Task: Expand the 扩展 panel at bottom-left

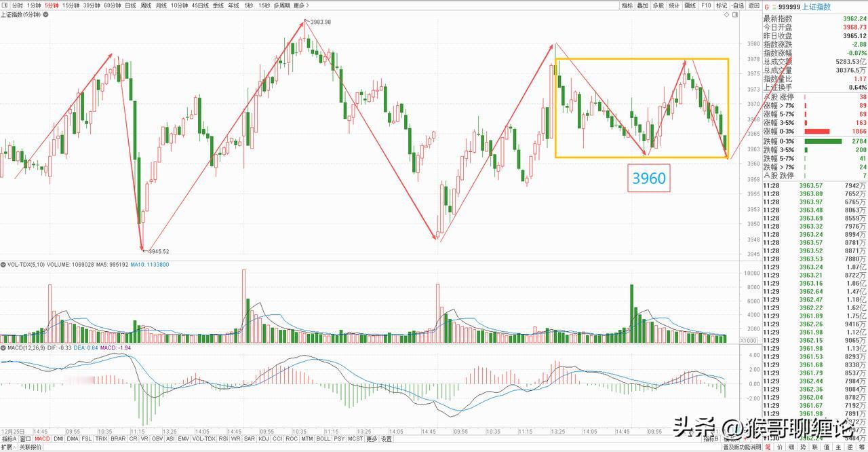Action: coord(8,447)
